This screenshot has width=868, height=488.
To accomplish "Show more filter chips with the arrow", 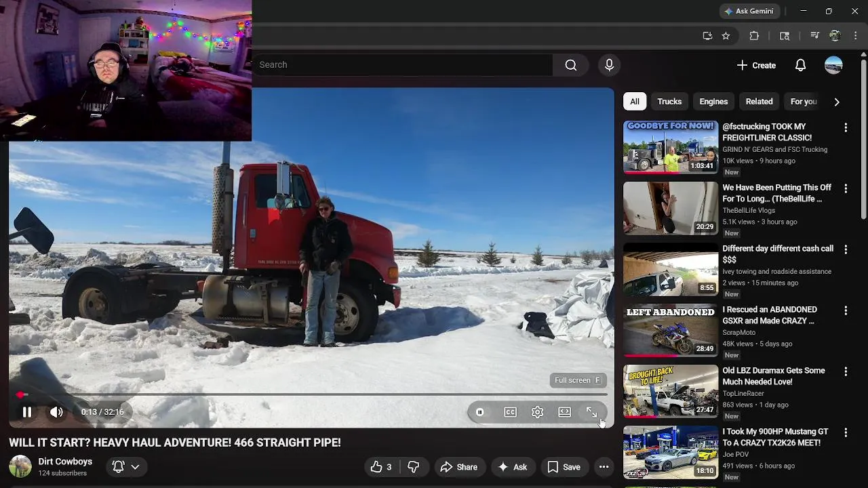I will [837, 102].
